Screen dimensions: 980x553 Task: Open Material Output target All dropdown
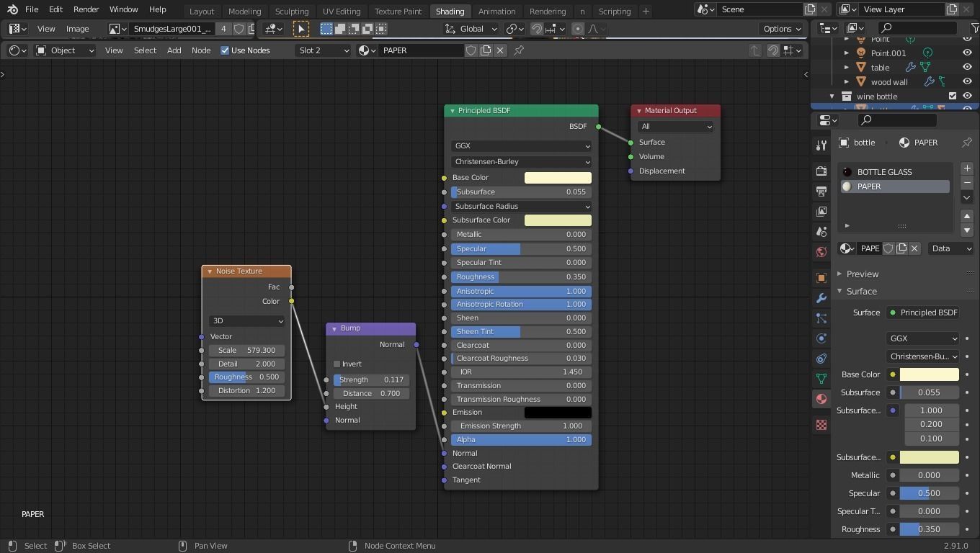click(675, 126)
